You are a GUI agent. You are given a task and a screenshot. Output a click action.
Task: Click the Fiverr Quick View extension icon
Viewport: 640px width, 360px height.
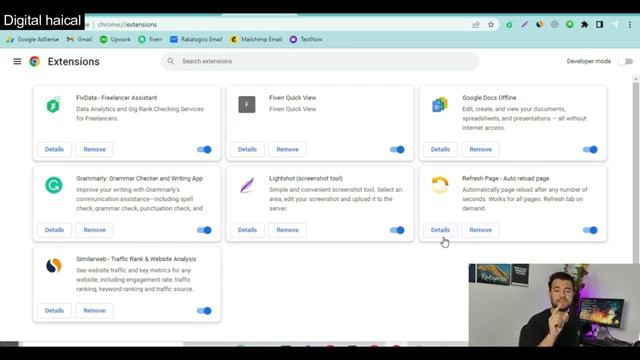pyautogui.click(x=247, y=104)
